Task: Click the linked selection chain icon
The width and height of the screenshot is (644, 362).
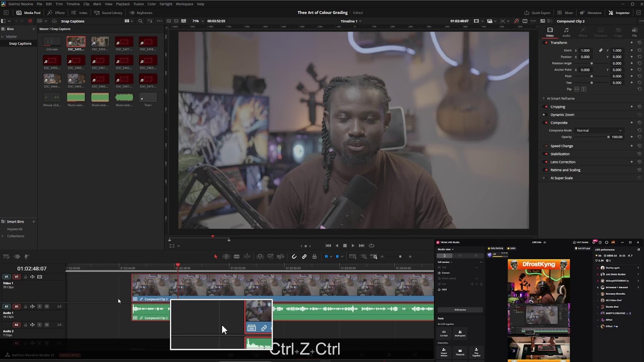Action: [304, 256]
